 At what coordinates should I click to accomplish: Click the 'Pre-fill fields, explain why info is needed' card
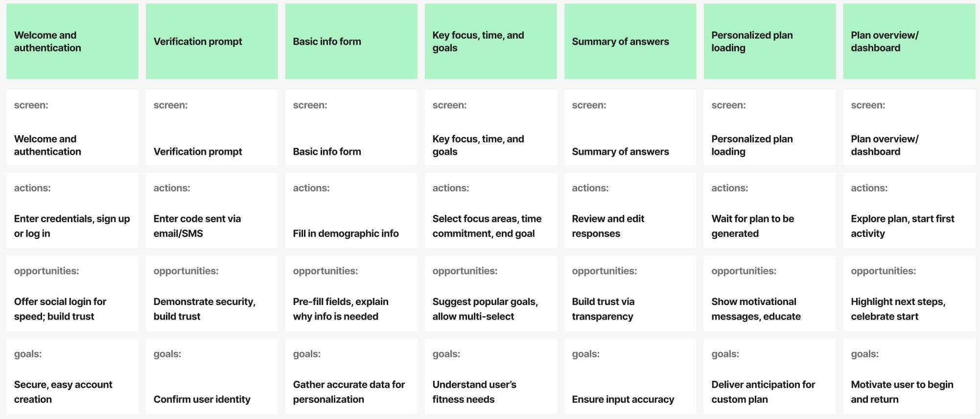click(x=351, y=294)
